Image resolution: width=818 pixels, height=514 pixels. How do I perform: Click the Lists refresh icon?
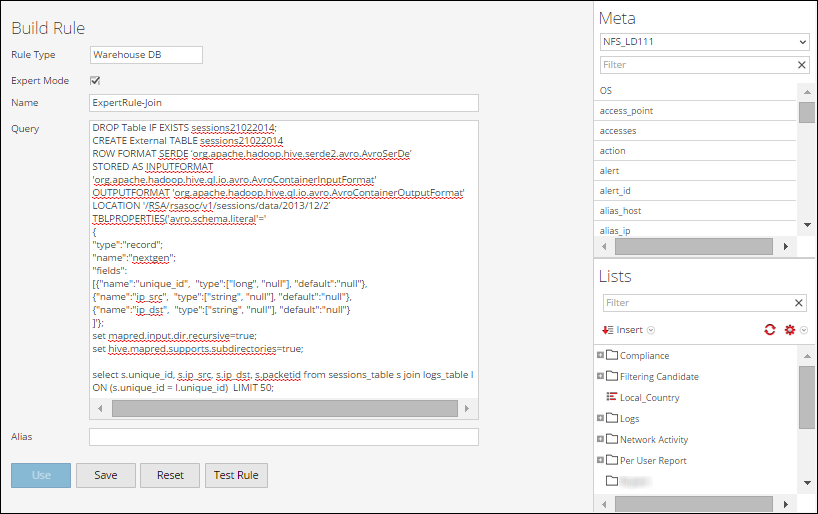click(770, 330)
